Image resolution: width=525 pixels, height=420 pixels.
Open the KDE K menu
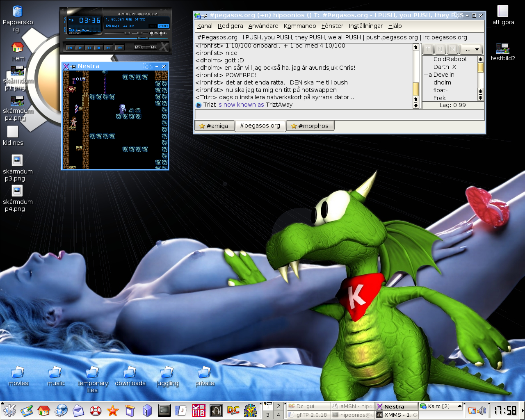coord(9,410)
